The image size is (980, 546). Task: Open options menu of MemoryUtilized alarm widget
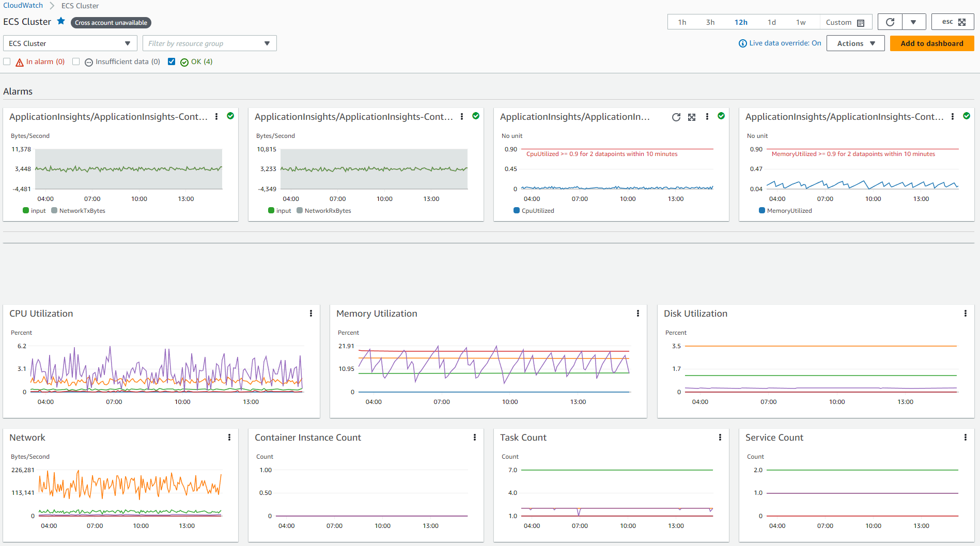(953, 117)
